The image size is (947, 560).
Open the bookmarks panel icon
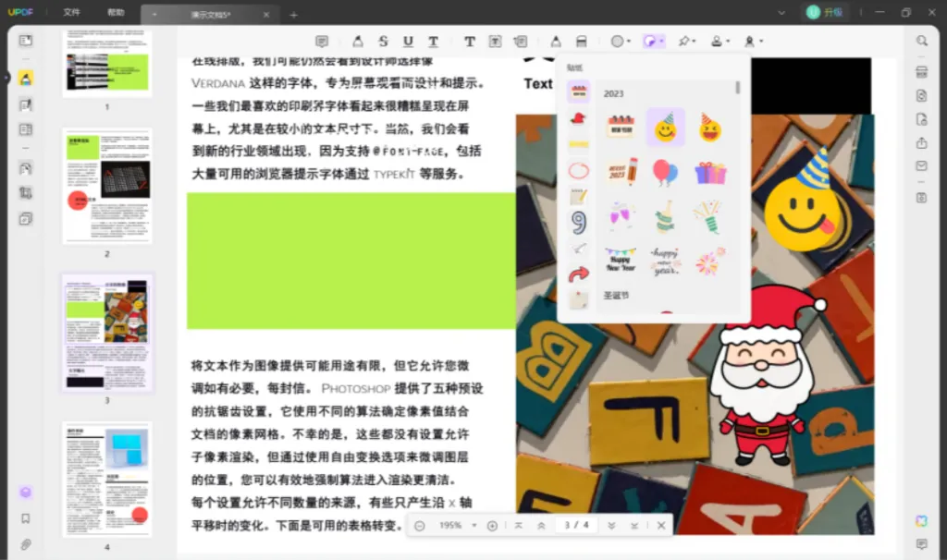(25, 518)
